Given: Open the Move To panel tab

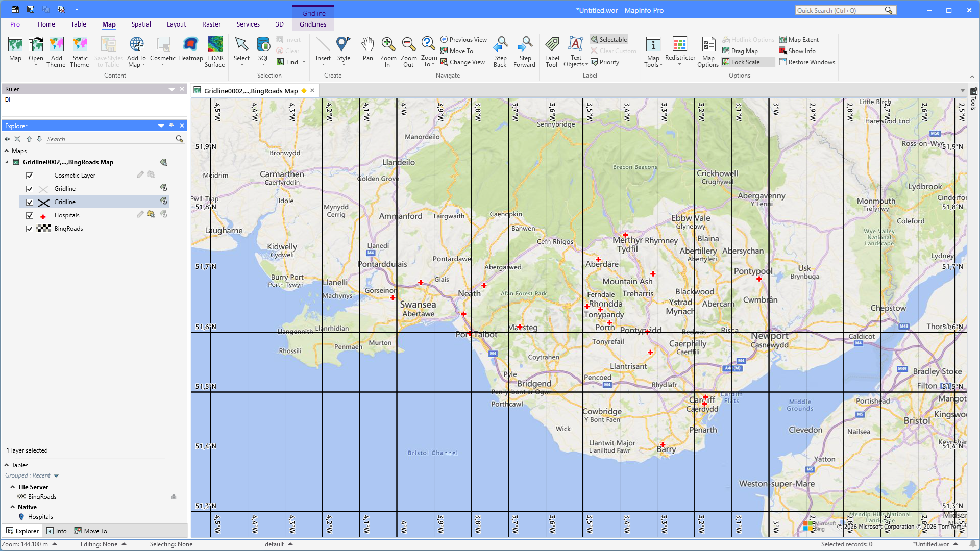Looking at the screenshot, I should pos(91,531).
